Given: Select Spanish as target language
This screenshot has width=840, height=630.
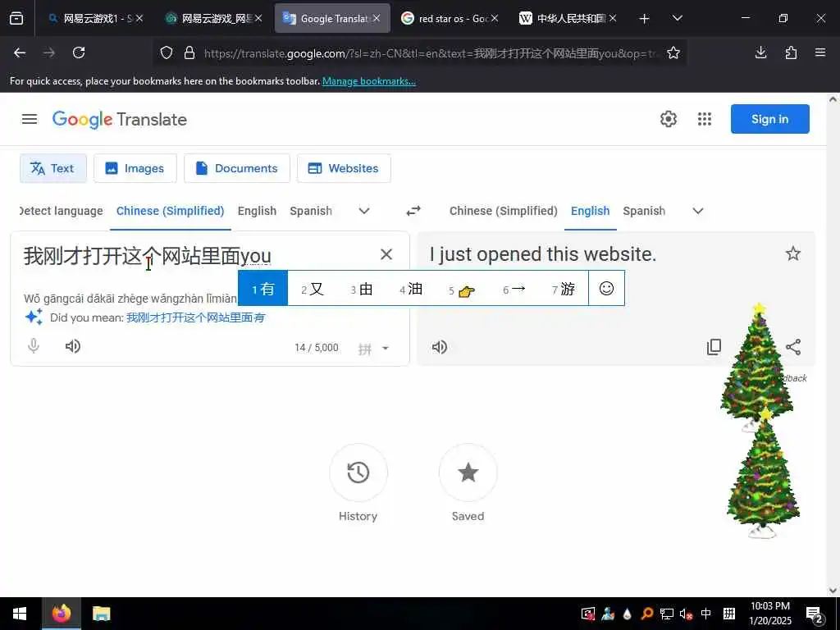Looking at the screenshot, I should [x=644, y=211].
